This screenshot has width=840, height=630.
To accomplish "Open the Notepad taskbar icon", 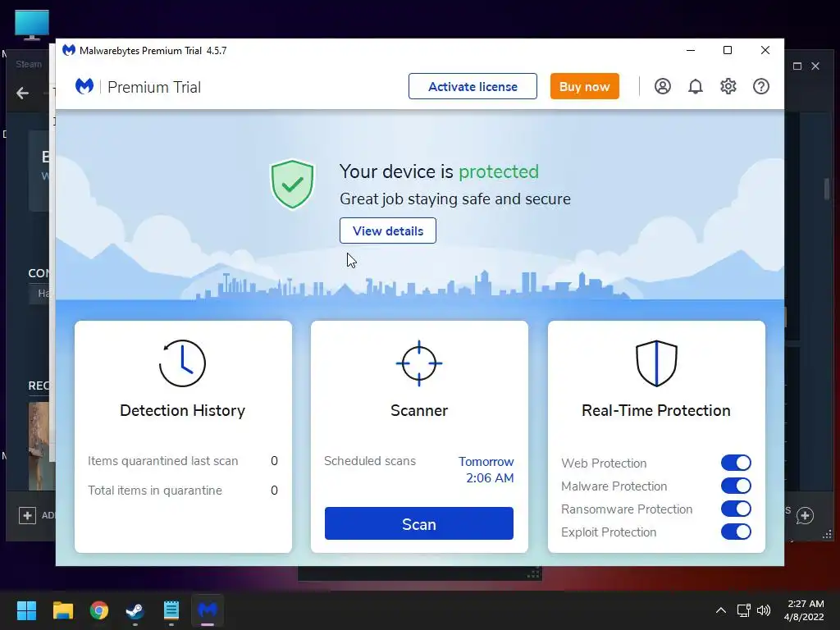I will (x=171, y=610).
